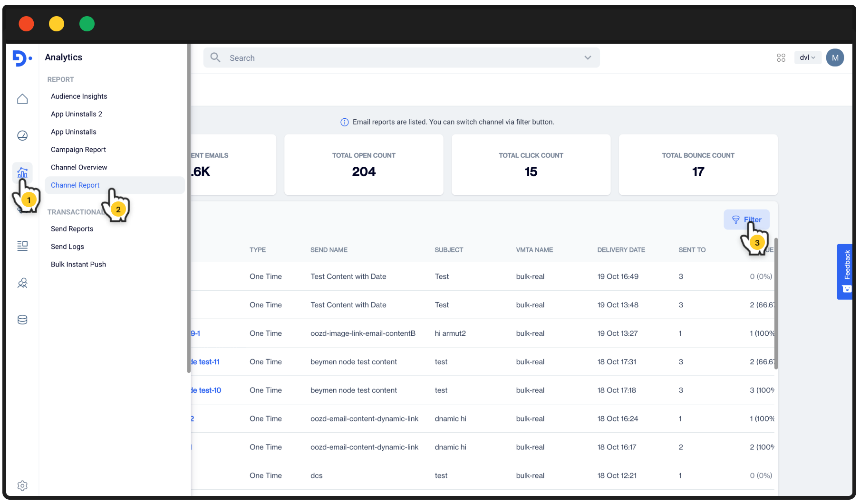This screenshot has height=504, width=860.
Task: Click subject 'hi armut2'
Action: coord(450,333)
